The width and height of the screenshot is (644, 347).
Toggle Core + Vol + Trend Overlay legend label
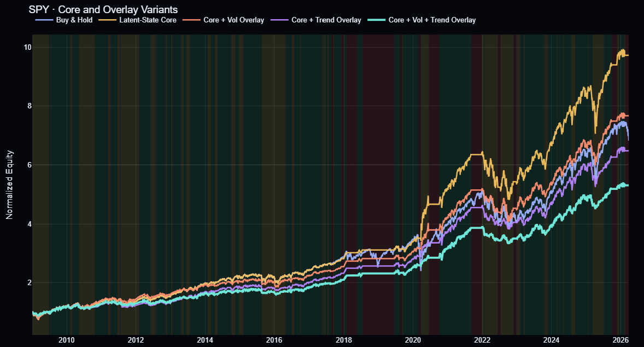pos(432,20)
